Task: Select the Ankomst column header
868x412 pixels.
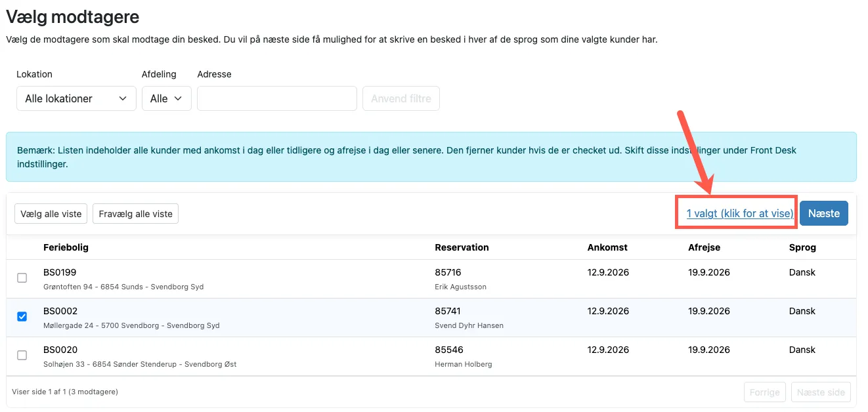Action: pos(607,247)
